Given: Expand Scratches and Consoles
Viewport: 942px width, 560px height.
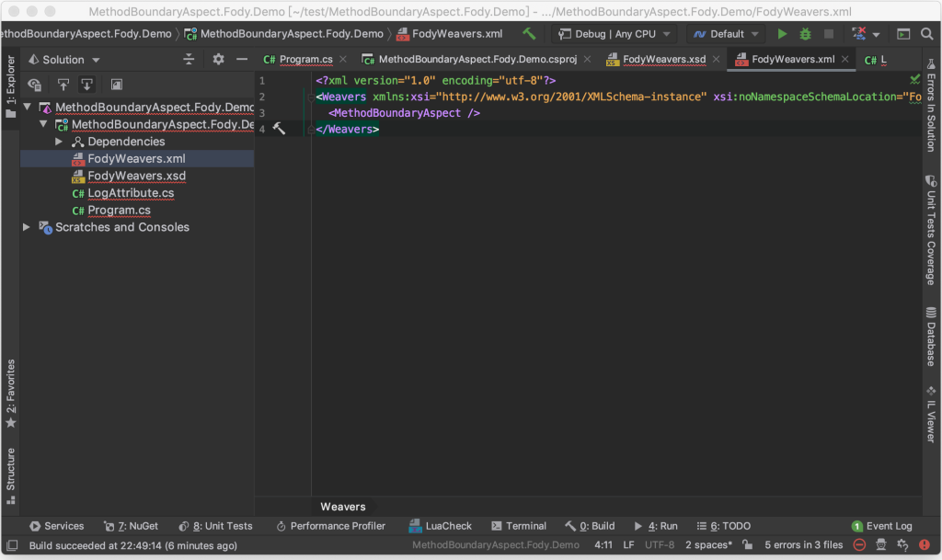Looking at the screenshot, I should click(27, 227).
